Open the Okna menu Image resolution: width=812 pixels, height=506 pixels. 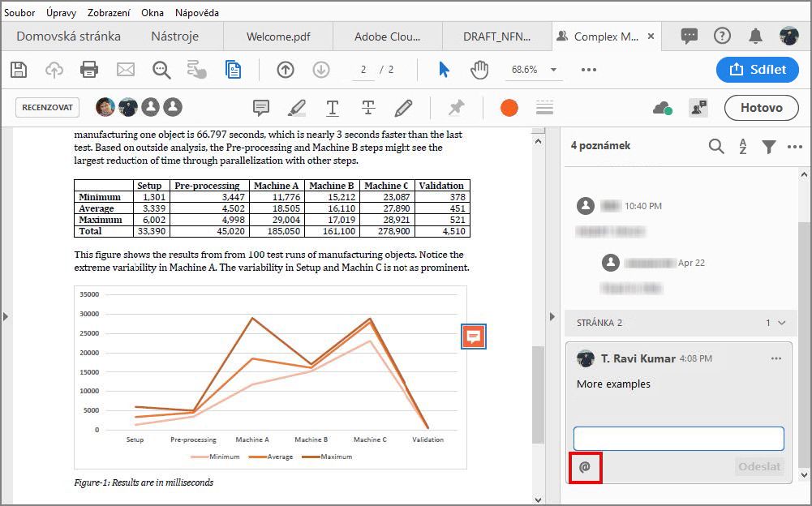click(x=153, y=12)
